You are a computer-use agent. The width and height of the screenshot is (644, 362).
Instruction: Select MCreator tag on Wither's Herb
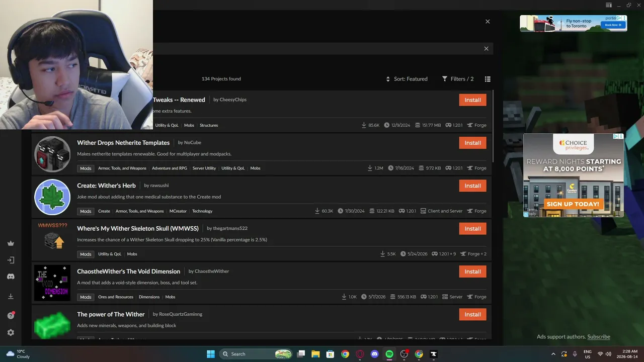(178, 211)
